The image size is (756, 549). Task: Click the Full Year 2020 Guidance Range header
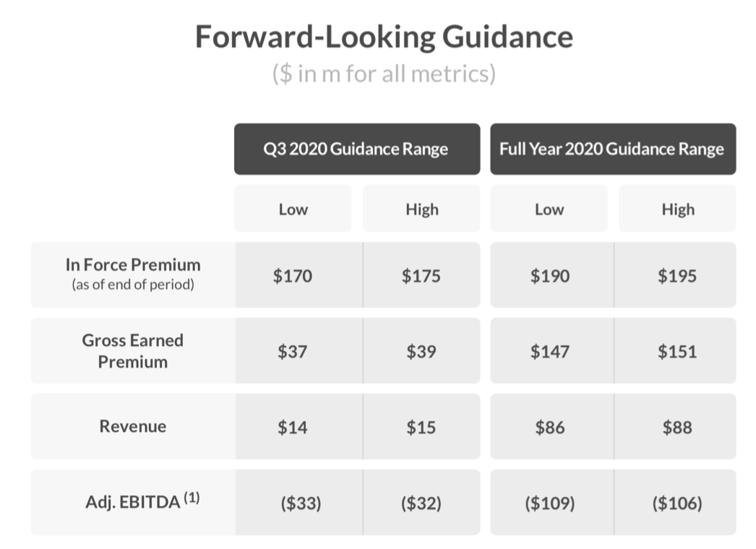pos(612,150)
